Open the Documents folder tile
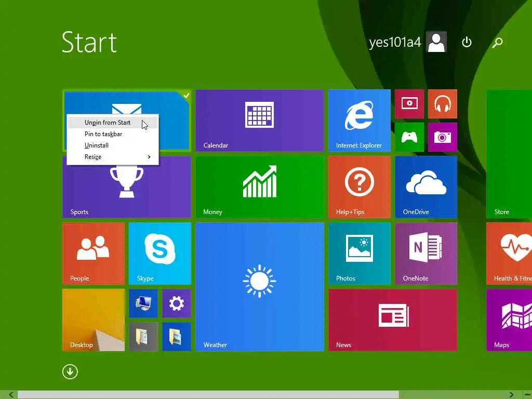The width and height of the screenshot is (532, 399). coord(143,337)
